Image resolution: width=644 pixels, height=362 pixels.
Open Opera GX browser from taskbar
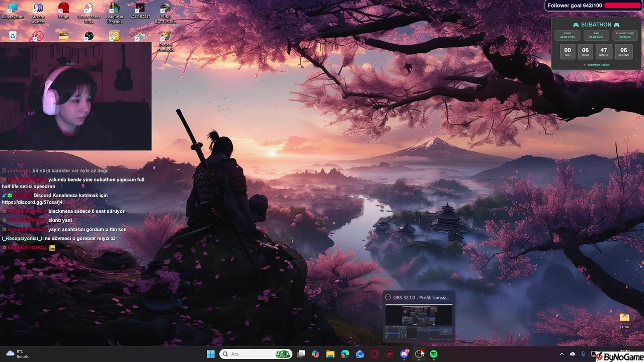point(374,354)
